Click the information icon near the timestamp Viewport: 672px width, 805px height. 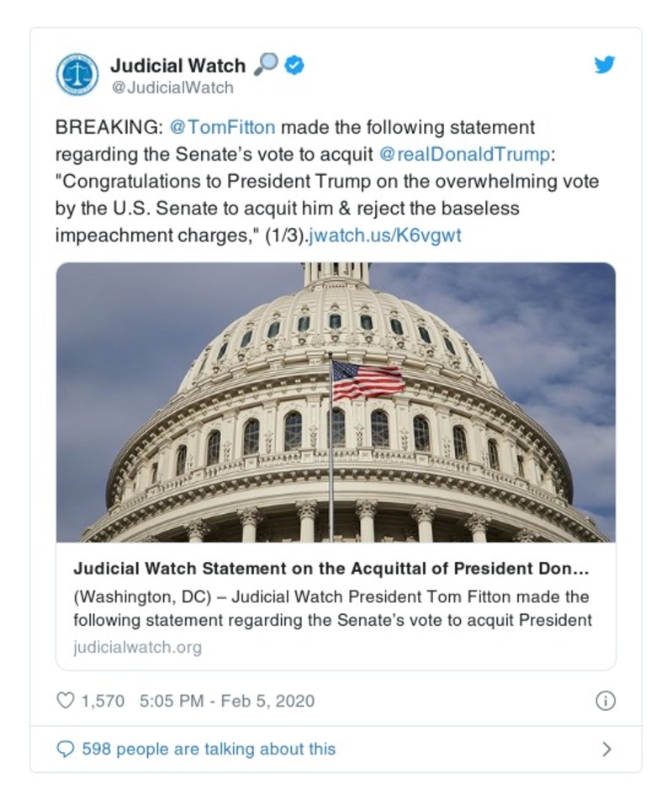pyautogui.click(x=604, y=699)
